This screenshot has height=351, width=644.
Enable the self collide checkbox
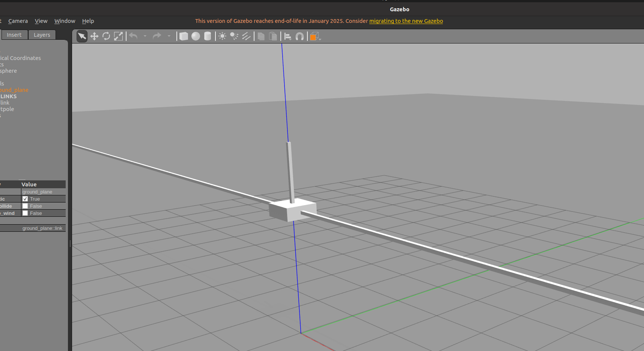pyautogui.click(x=25, y=206)
